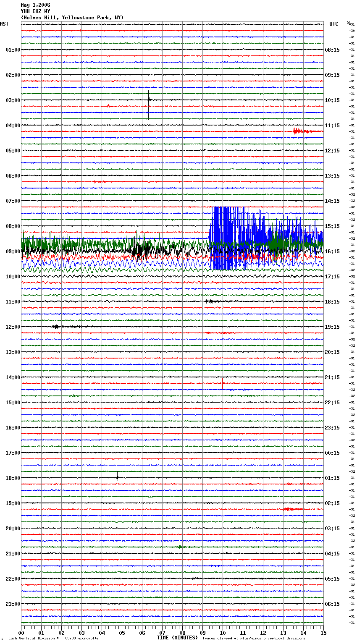Viewport: 357px width, 644px height.
Task: Click the -30 DC offset value
Action: [x=352, y=31]
